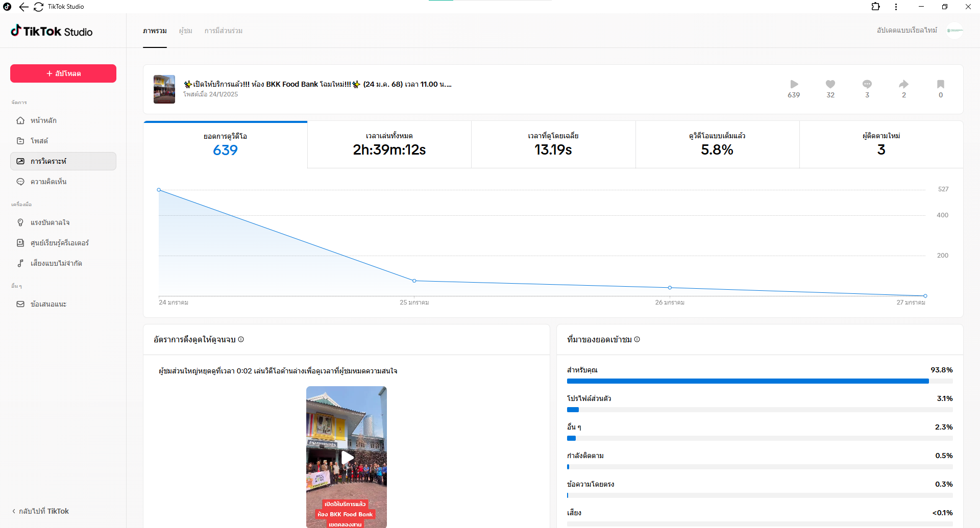Click the ข้อความโดยตรง 0.3% traffic row
The image size is (980, 528).
click(759, 489)
